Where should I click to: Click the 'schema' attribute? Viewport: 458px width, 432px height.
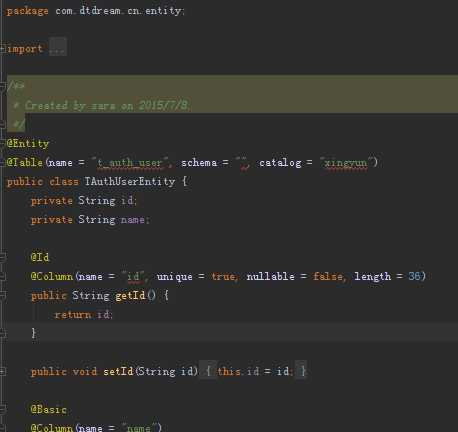199,163
